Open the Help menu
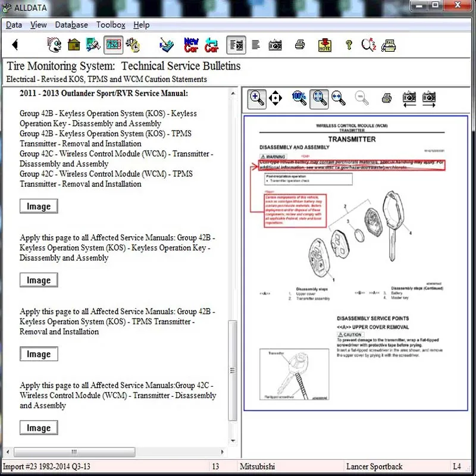This screenshot has height=476, width=476. (x=142, y=25)
